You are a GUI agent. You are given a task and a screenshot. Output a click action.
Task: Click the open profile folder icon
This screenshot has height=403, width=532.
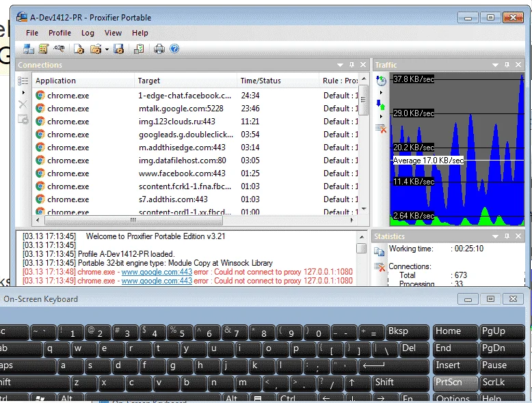click(x=96, y=48)
